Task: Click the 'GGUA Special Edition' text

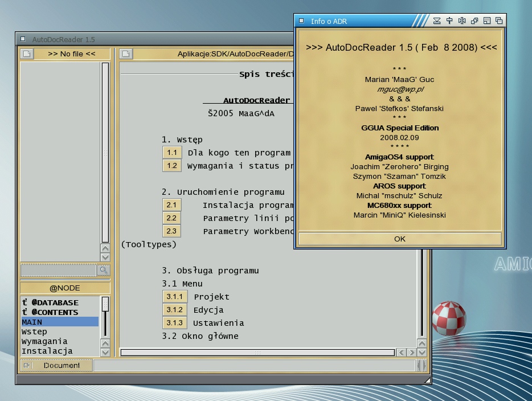Action: point(400,128)
